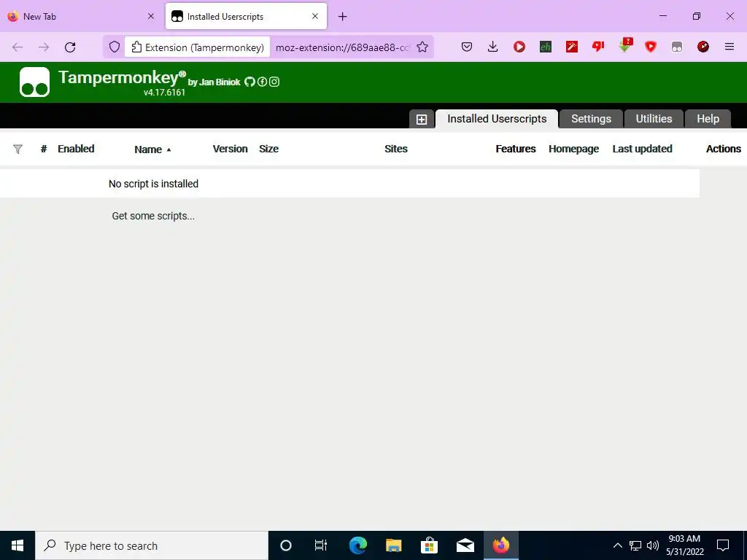The height and width of the screenshot is (560, 747).
Task: Sort scripts by Name column
Action: (x=152, y=149)
